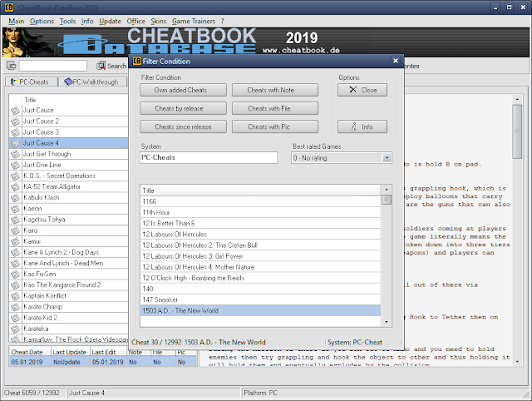
Task: Click the search text field in the toolbar
Action: point(53,66)
